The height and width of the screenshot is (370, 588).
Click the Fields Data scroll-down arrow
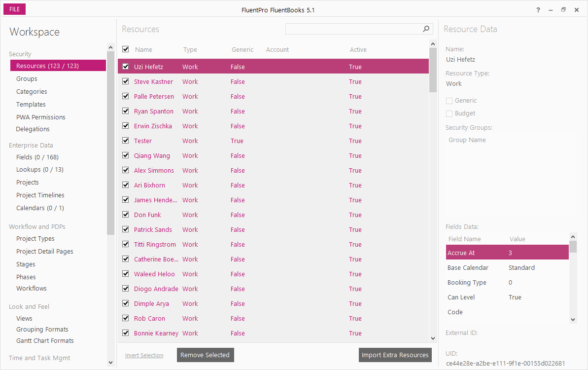[573, 320]
